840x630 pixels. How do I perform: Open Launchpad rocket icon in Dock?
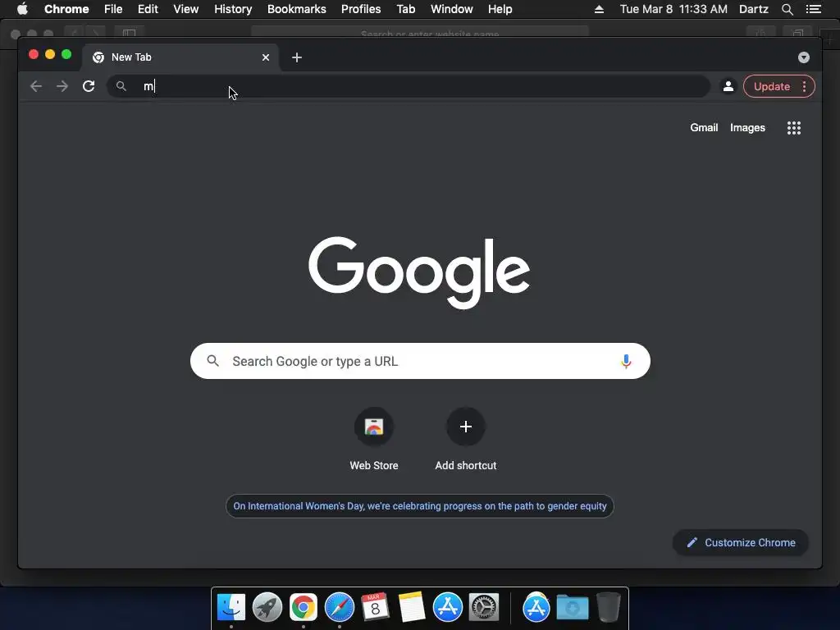click(x=267, y=608)
